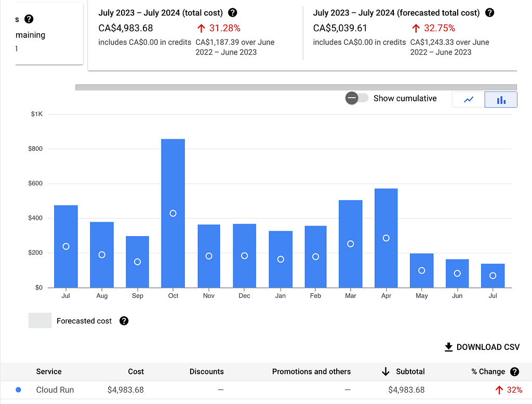Viewport: 532px width, 404px height.
Task: Click the Forecasted cost gray swatch
Action: 40,320
